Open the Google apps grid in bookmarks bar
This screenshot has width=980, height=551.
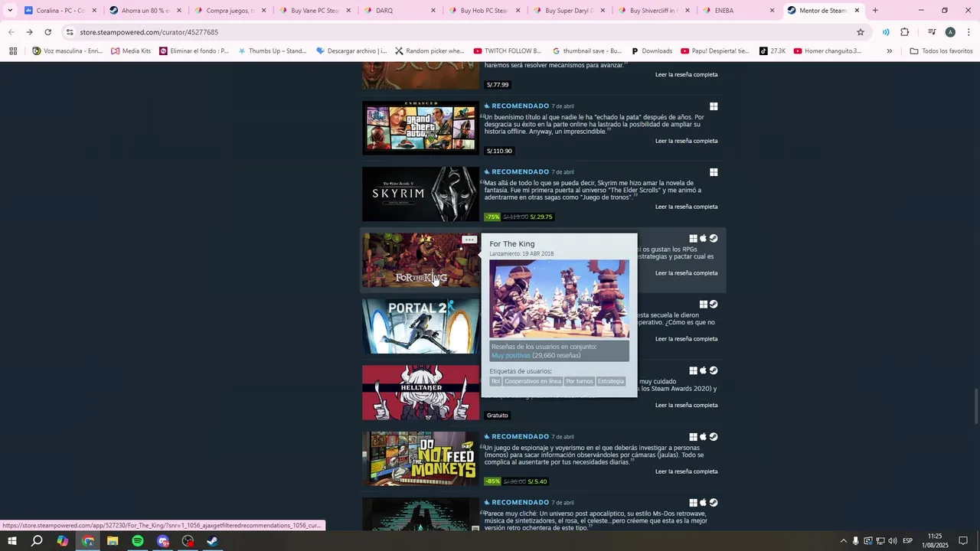[13, 51]
